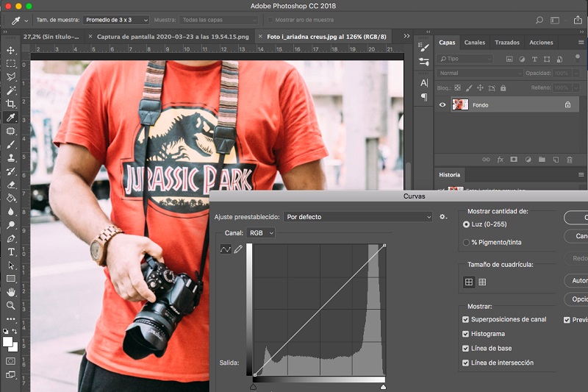The width and height of the screenshot is (588, 392).
Task: Open the Capas panel menu
Action: [581, 43]
